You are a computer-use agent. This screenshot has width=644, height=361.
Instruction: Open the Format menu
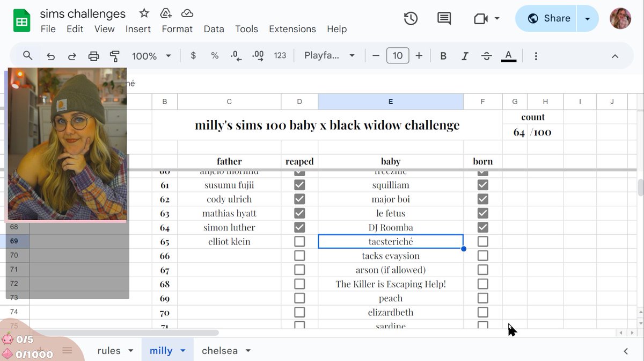(177, 29)
